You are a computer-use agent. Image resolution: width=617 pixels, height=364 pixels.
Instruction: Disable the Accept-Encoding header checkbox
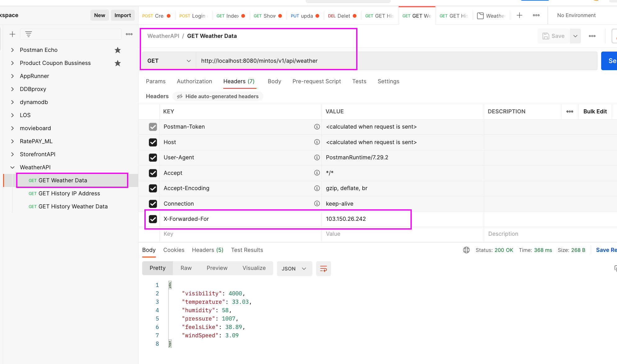[153, 188]
